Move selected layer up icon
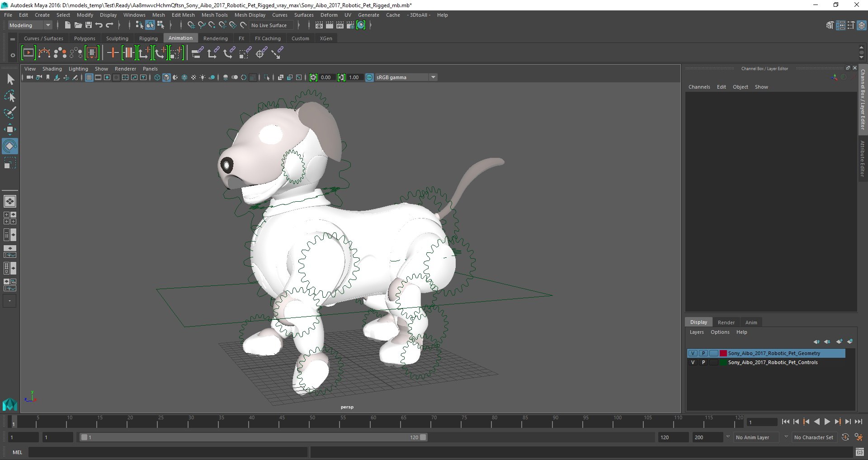 click(x=816, y=341)
